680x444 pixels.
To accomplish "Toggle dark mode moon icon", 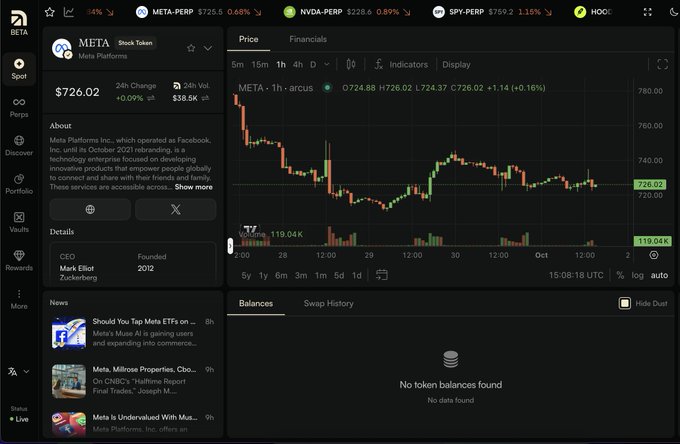I will point(673,12).
